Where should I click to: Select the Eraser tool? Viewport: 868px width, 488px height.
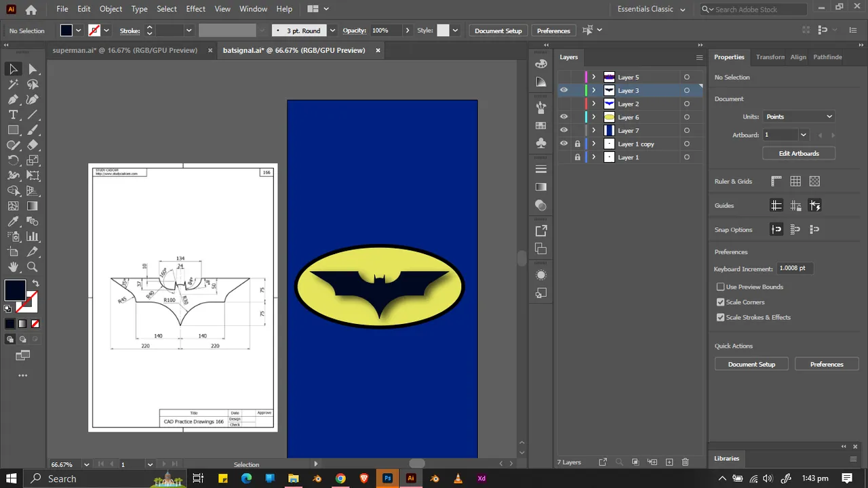(33, 145)
